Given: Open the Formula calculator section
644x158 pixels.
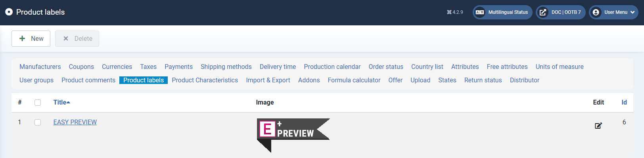Looking at the screenshot, I should (x=354, y=80).
